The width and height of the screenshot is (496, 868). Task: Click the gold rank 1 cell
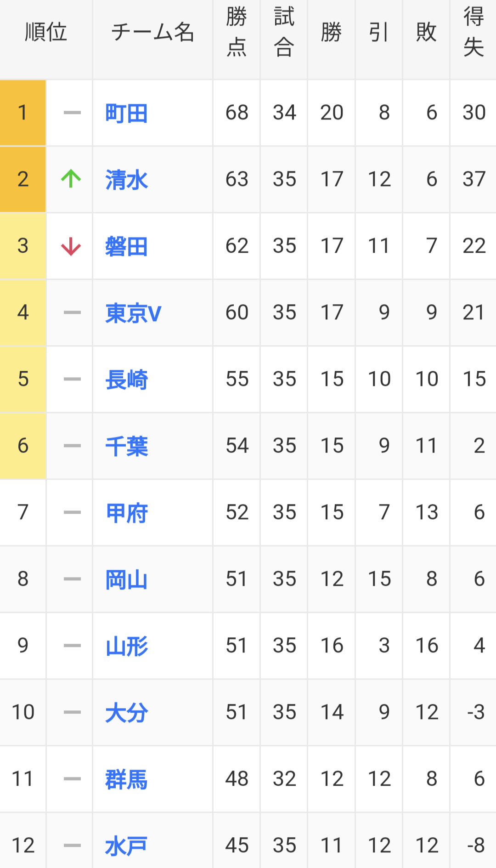click(23, 113)
